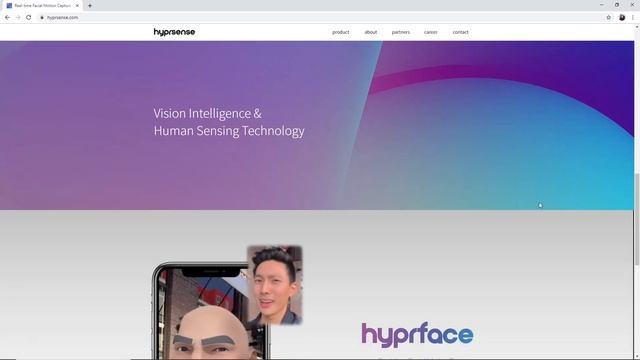The image size is (640, 360).
Task: Open the about nav link
Action: coord(371,32)
